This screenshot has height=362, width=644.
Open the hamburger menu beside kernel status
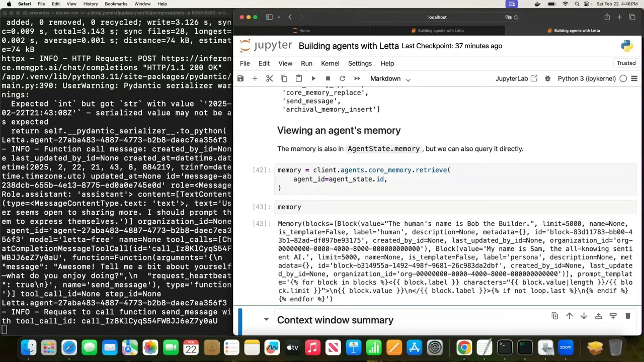pyautogui.click(x=634, y=79)
